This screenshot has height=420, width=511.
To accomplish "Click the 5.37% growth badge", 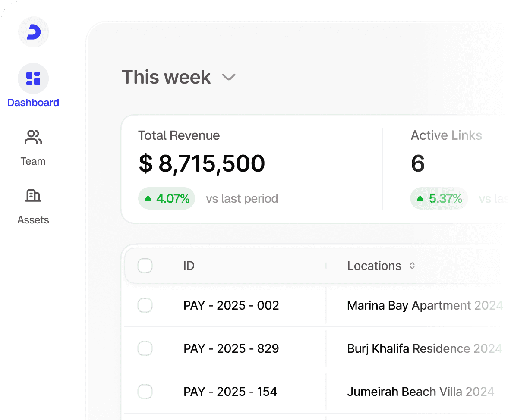I will pos(439,198).
